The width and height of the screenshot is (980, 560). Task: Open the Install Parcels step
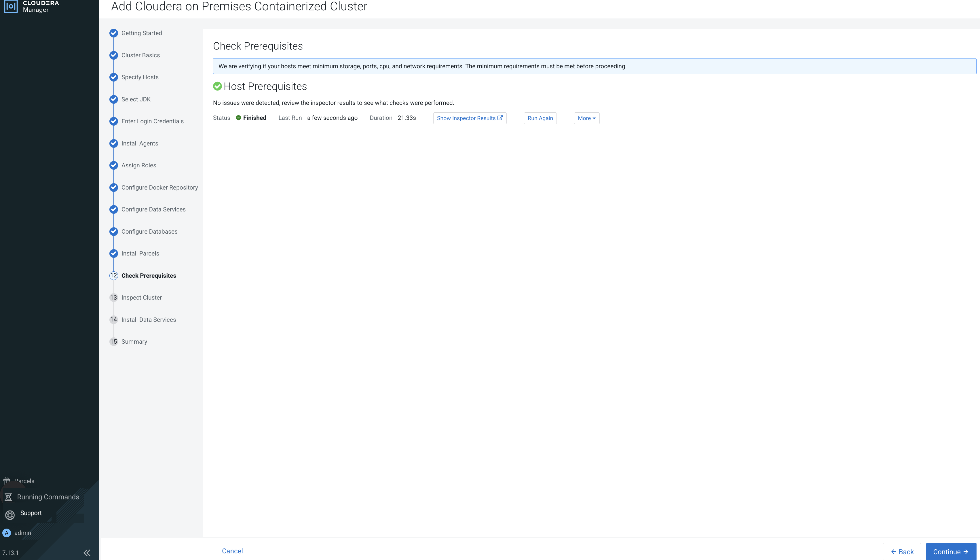140,253
